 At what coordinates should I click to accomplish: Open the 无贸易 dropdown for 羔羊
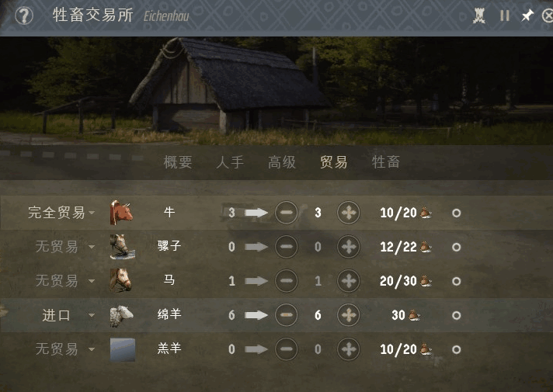pos(65,349)
